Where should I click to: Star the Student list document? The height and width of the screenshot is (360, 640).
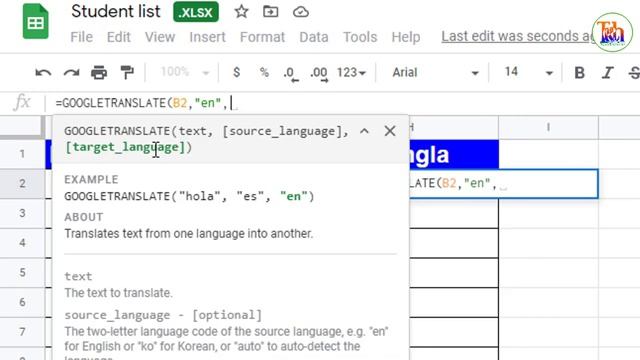[241, 11]
